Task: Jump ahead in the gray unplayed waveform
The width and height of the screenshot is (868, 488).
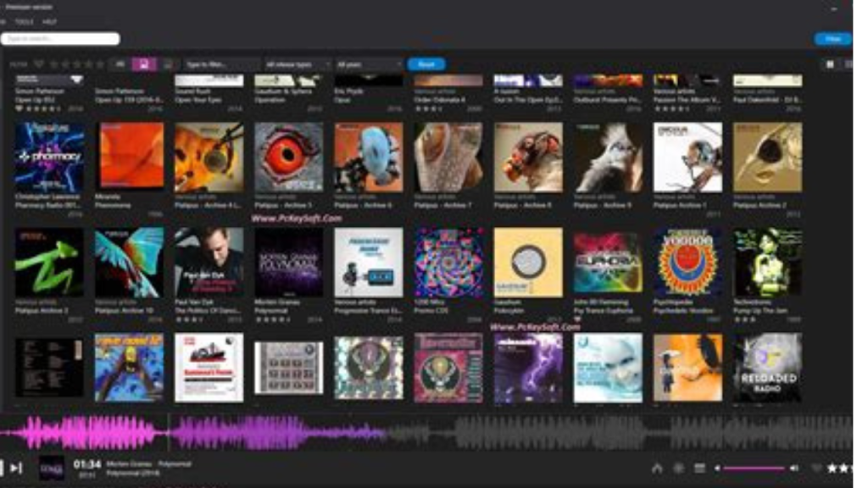Action: point(620,432)
